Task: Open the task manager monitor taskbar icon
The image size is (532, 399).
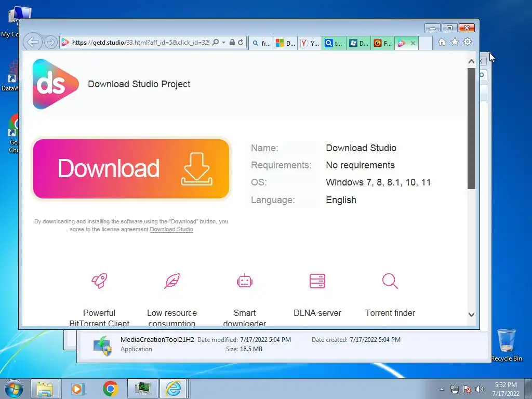Action: (143, 389)
